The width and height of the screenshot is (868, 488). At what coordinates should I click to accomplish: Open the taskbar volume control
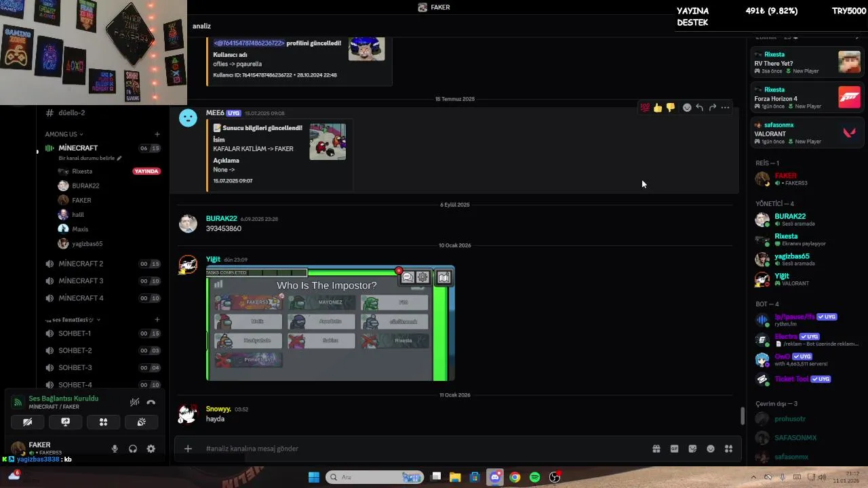[821, 477]
